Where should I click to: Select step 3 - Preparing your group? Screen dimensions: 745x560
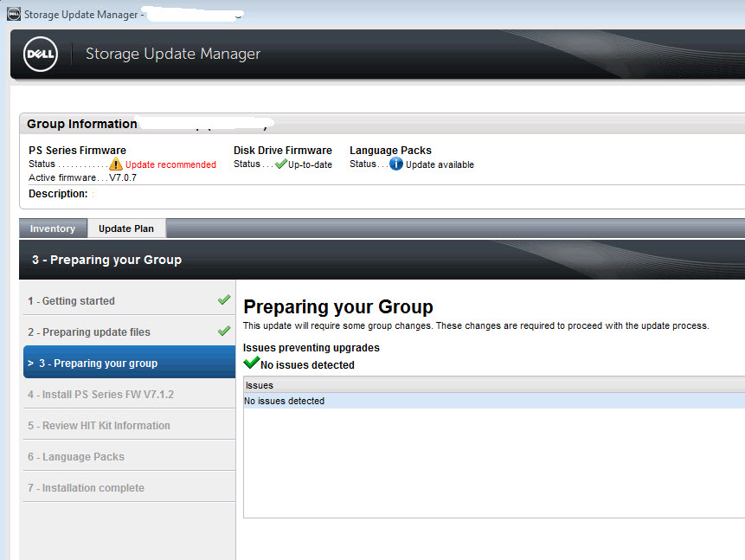point(129,363)
